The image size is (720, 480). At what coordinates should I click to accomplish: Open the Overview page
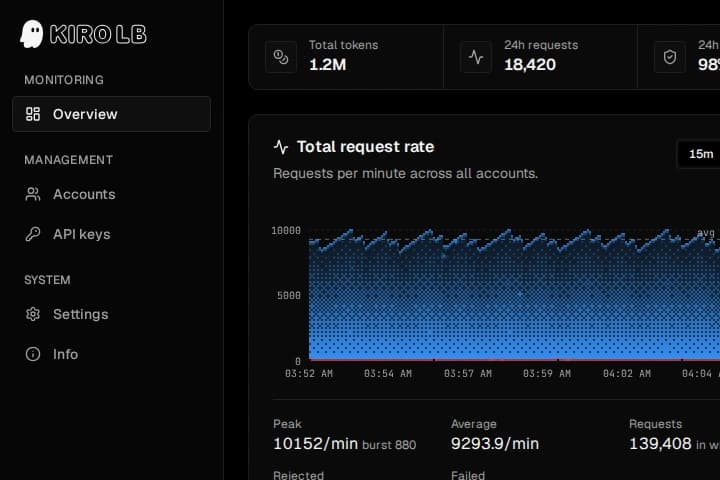112,114
